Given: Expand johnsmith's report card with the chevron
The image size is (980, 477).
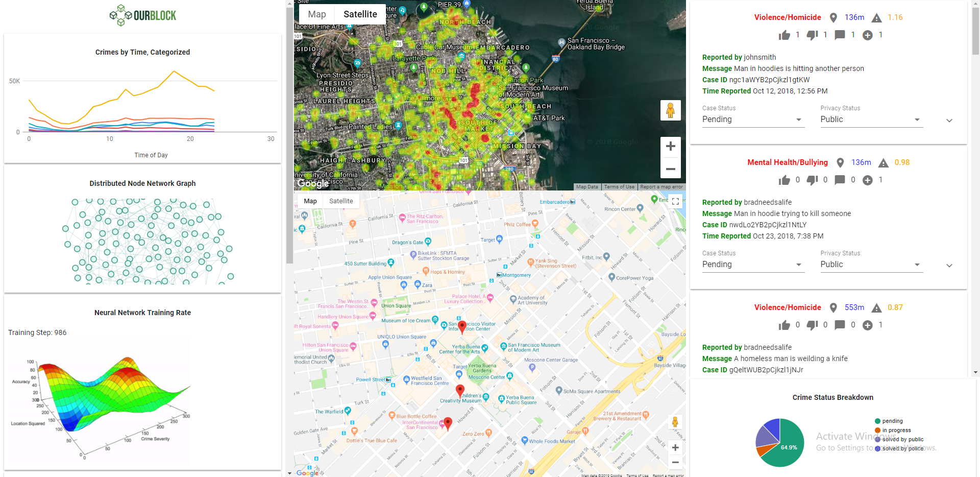Looking at the screenshot, I should coord(949,121).
